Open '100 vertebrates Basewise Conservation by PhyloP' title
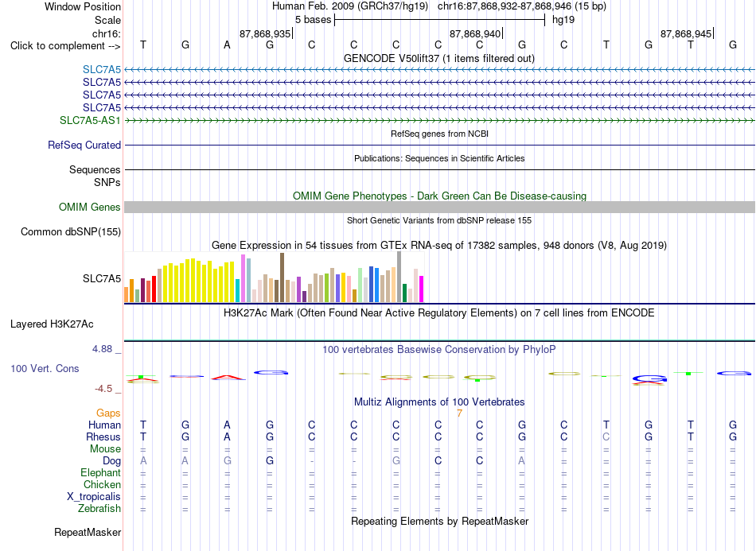 439,350
